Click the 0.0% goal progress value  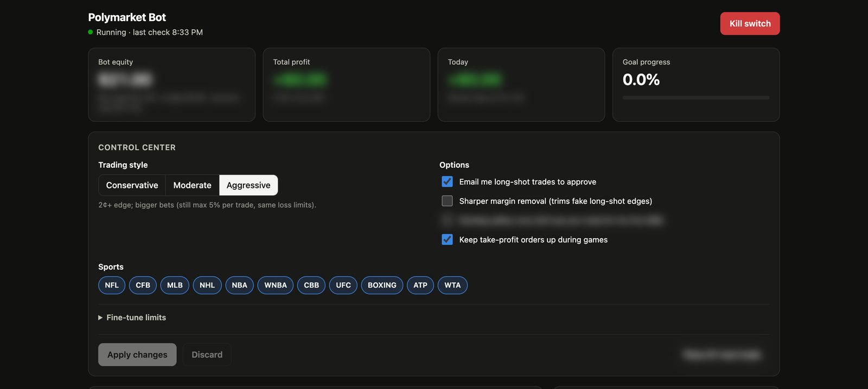click(641, 80)
